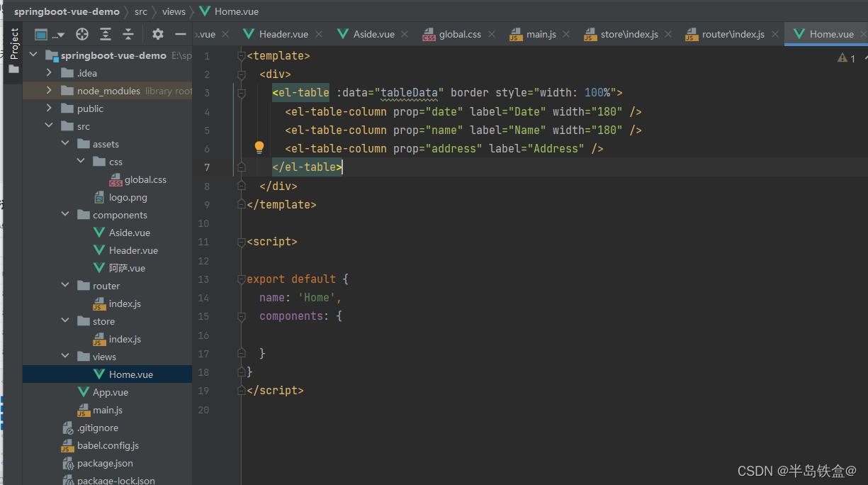Open Aside.vue from components folder
Screen dimensions: 868x485
130,233
